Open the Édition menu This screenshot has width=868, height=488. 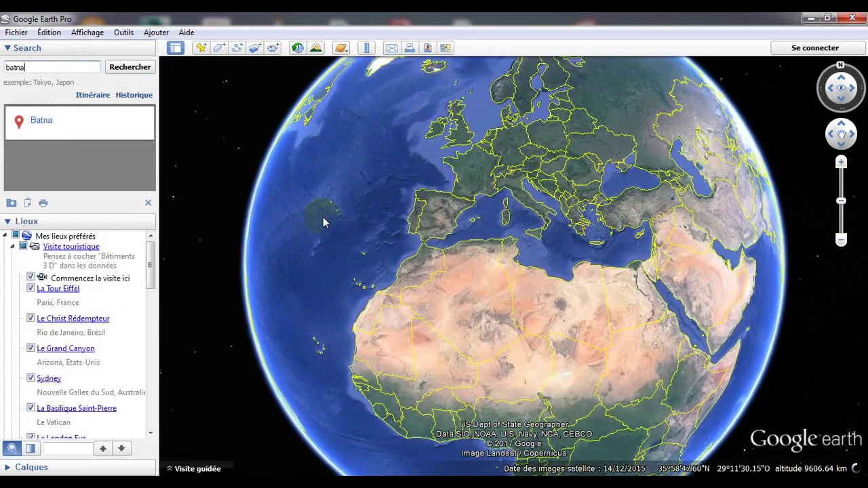pos(49,33)
